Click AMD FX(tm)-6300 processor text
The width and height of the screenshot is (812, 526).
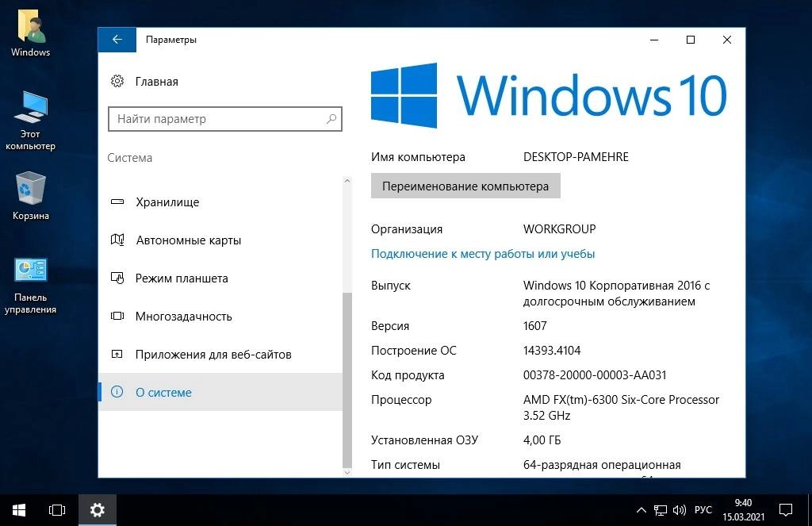(621, 407)
